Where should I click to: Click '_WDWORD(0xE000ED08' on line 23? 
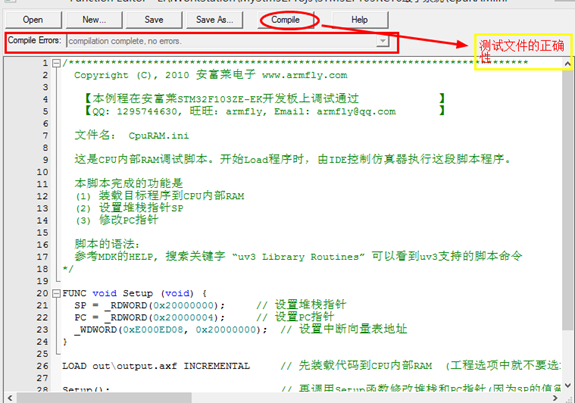point(129,330)
